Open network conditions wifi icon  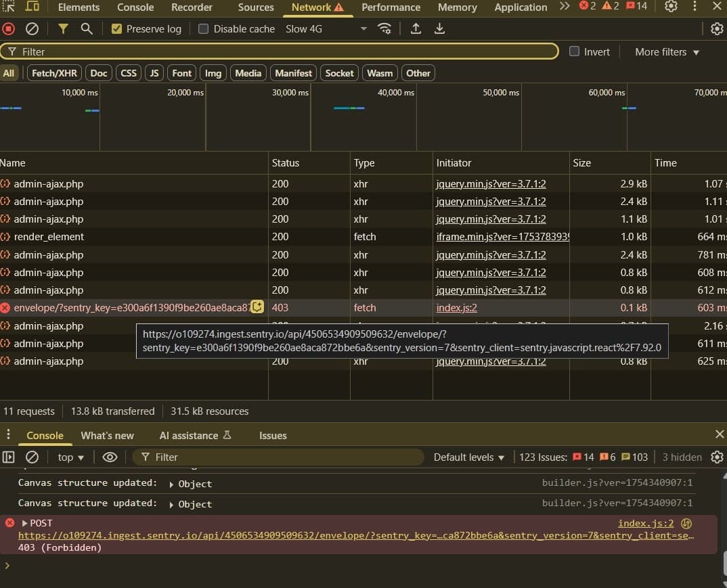384,28
